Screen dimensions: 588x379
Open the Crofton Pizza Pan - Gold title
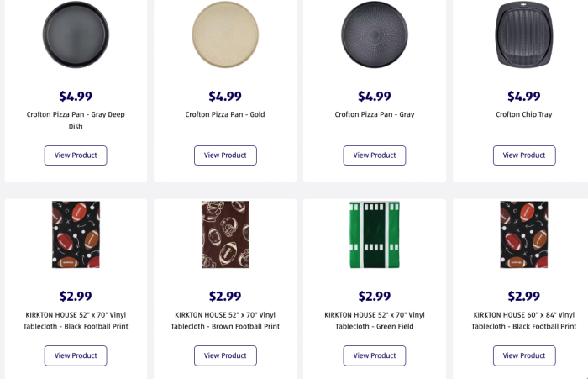225,114
